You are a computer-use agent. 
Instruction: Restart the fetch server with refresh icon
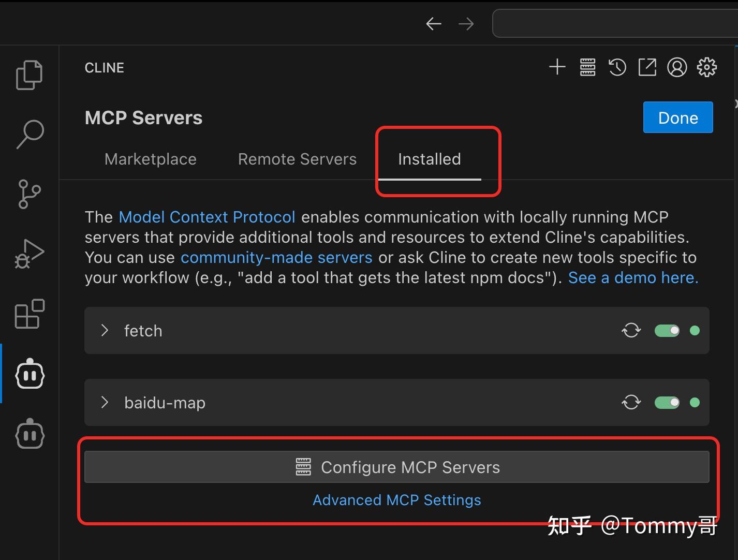(631, 330)
